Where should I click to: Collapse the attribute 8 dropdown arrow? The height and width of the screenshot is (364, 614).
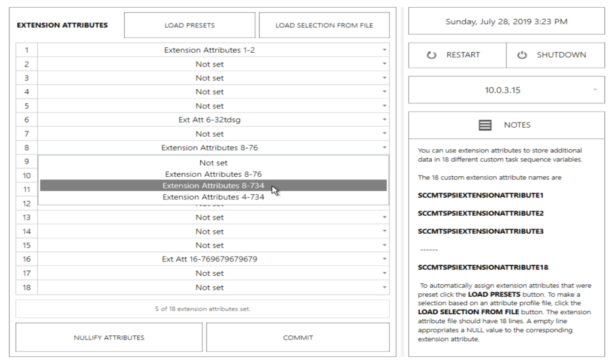coord(384,148)
